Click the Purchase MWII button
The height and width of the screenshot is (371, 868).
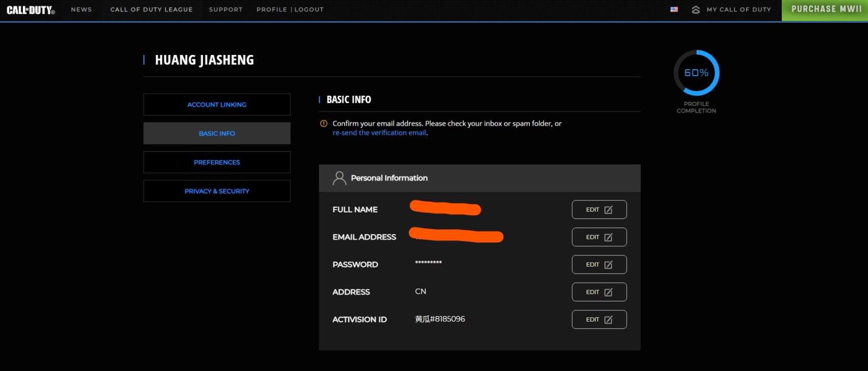tap(825, 10)
